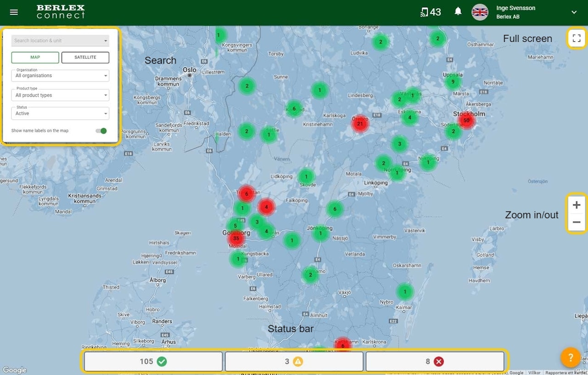
Task: Click the UK flag language icon
Action: coord(480,12)
